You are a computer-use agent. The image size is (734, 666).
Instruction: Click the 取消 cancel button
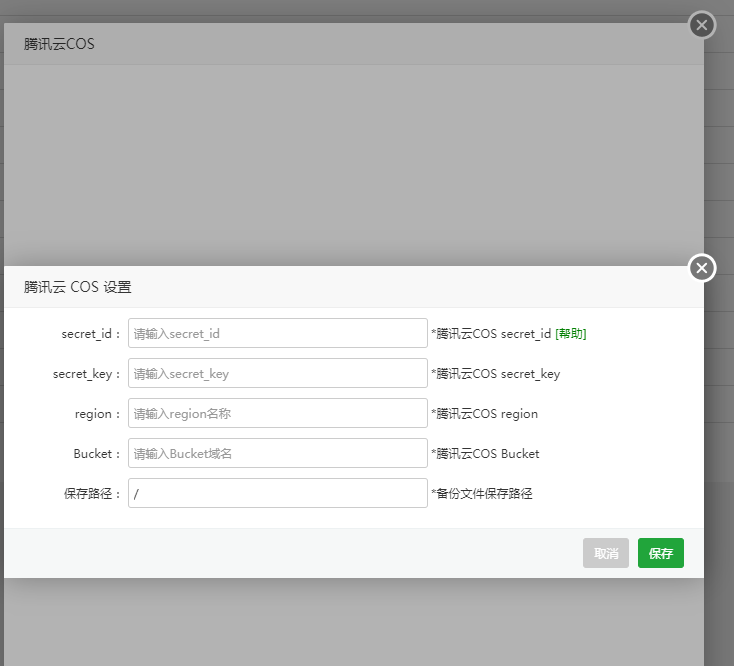click(x=606, y=553)
